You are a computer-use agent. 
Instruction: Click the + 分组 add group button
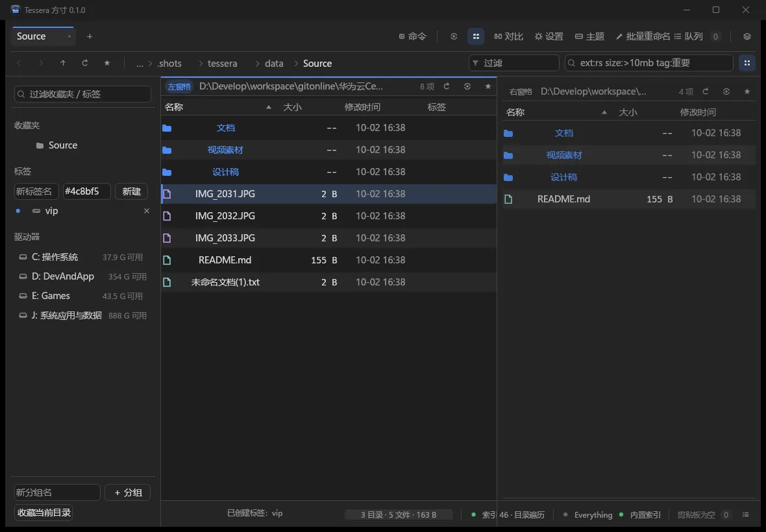pos(127,492)
